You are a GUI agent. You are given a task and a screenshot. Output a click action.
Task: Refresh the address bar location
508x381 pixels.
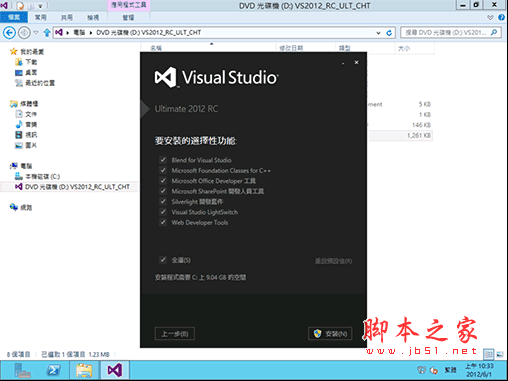tap(389, 33)
